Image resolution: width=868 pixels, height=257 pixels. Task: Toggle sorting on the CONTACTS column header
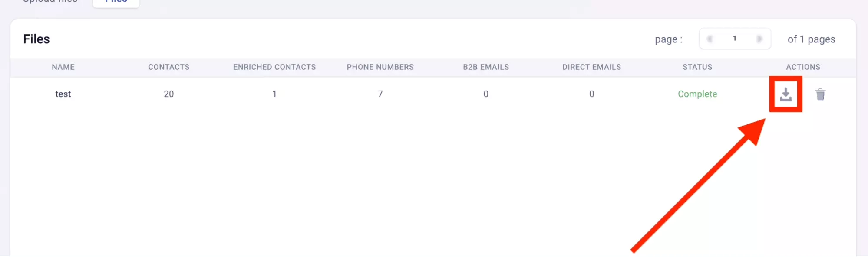pos(168,67)
